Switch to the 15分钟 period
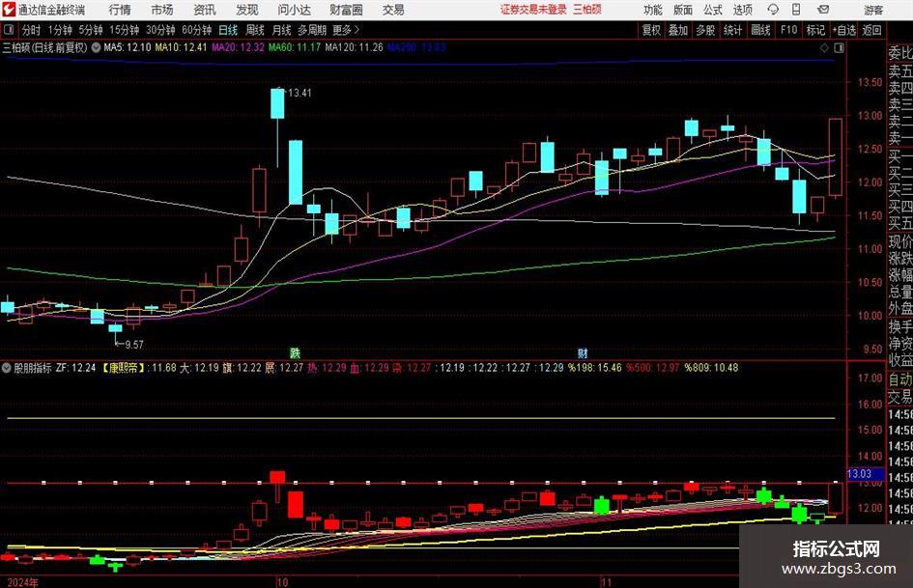913x588 pixels. pyautogui.click(x=125, y=30)
